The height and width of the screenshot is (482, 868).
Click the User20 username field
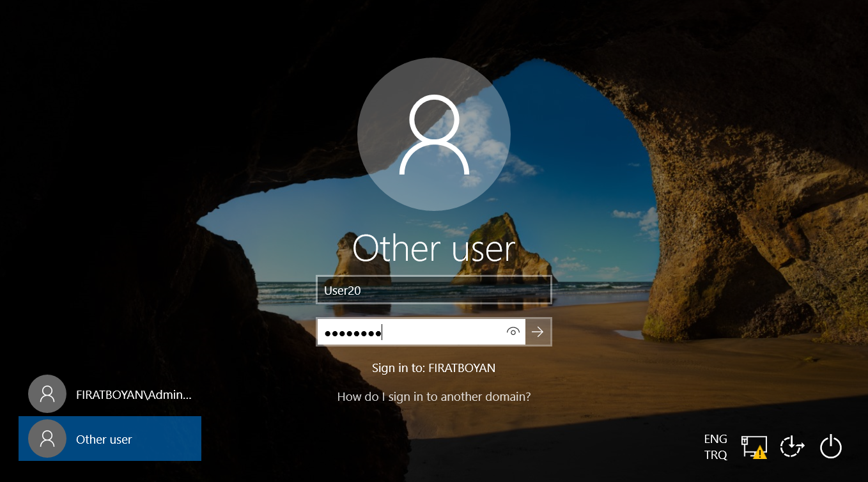tap(434, 290)
